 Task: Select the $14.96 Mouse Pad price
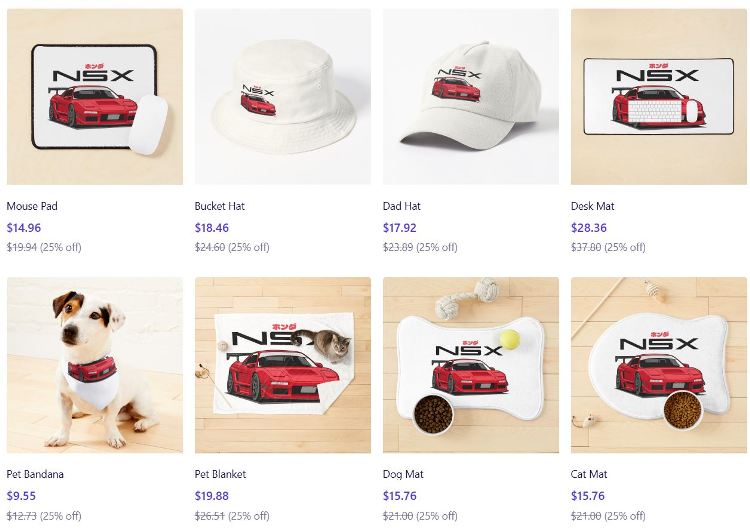(x=24, y=228)
